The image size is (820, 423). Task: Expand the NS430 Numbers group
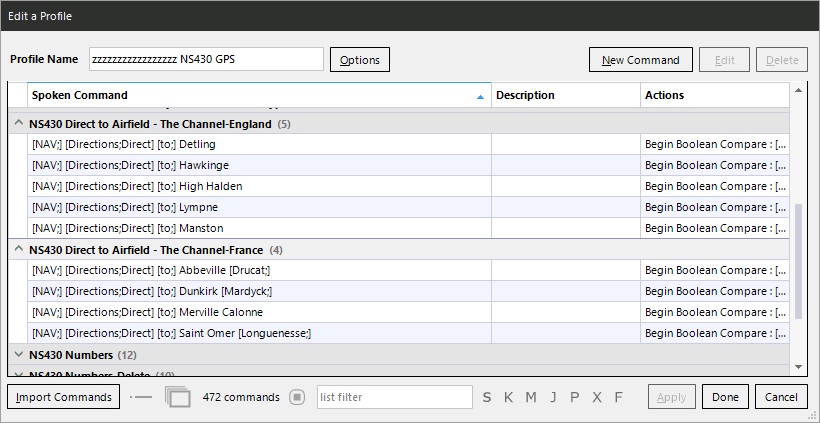pyautogui.click(x=18, y=355)
